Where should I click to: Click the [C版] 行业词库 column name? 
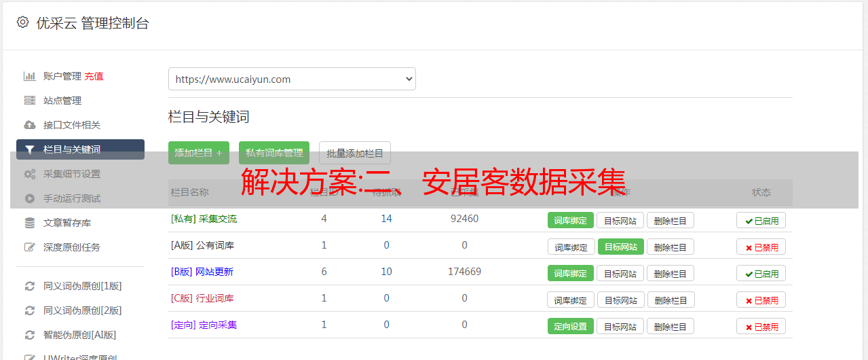(202, 298)
